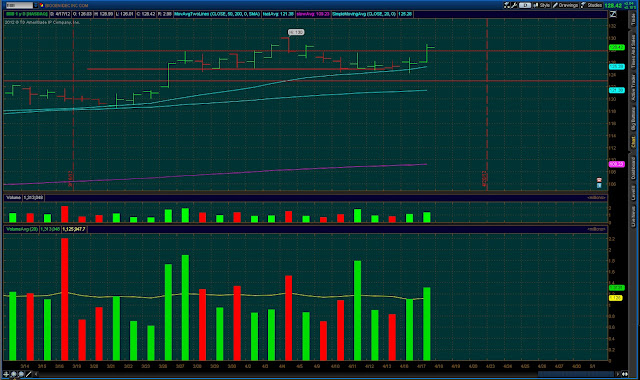
Task: Open the Big Buttons side tab
Action: pos(633,118)
